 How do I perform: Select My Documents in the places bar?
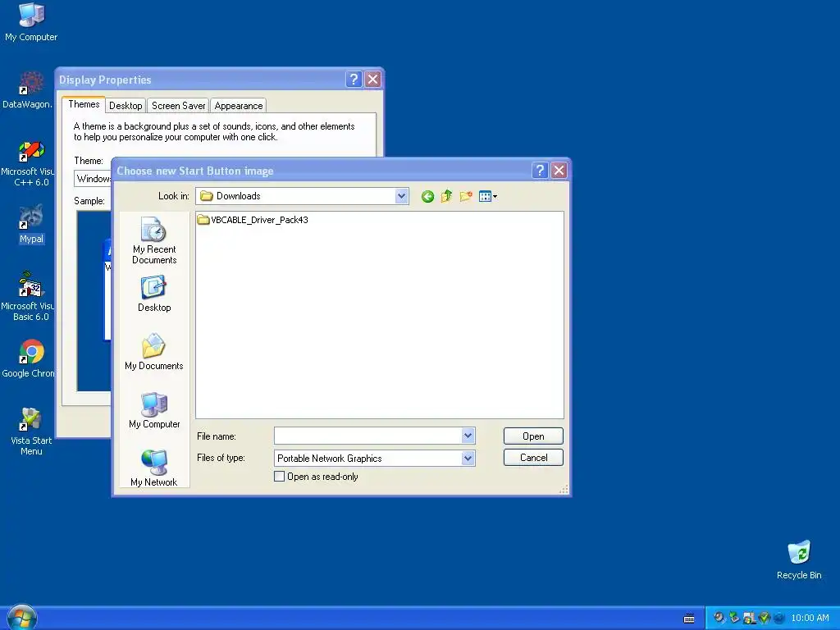tap(154, 352)
